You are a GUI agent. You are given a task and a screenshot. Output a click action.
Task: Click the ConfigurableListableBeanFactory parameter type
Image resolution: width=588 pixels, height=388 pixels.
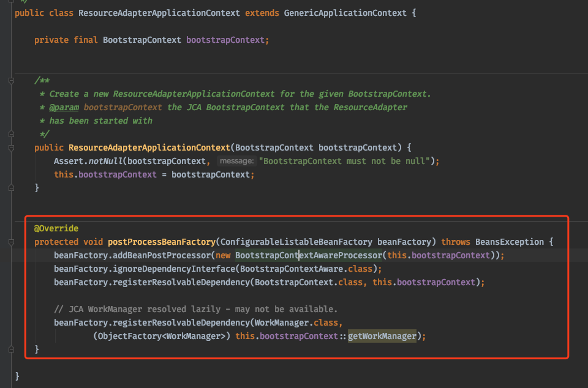pyautogui.click(x=296, y=242)
